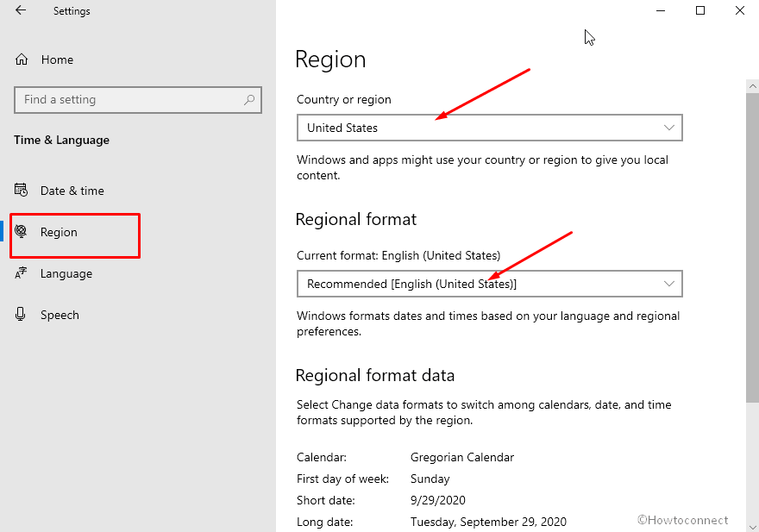Click the Regional format data heading
The image size is (759, 532).
(x=375, y=376)
